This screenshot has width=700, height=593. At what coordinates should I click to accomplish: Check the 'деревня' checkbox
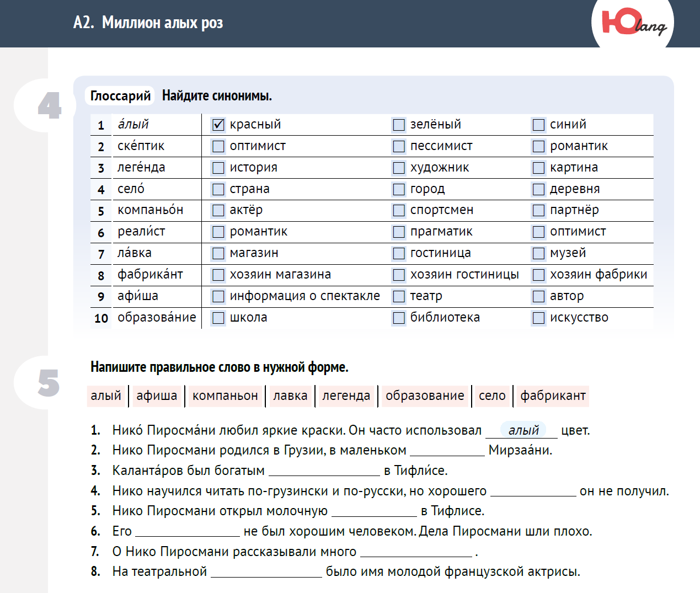(538, 189)
